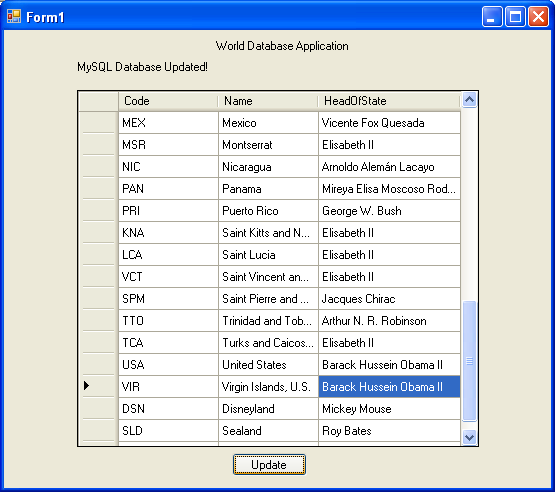
Task: Select the DSN code cell
Action: pyautogui.click(x=168, y=408)
